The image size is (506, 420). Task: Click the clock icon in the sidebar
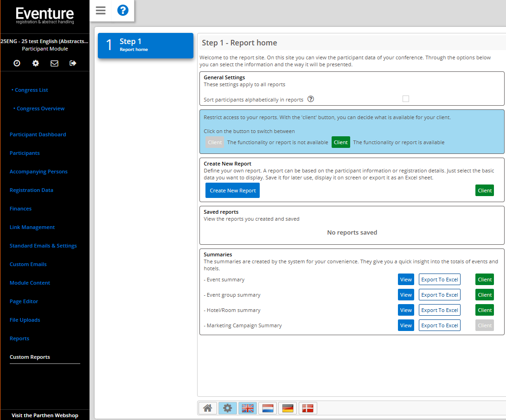17,64
